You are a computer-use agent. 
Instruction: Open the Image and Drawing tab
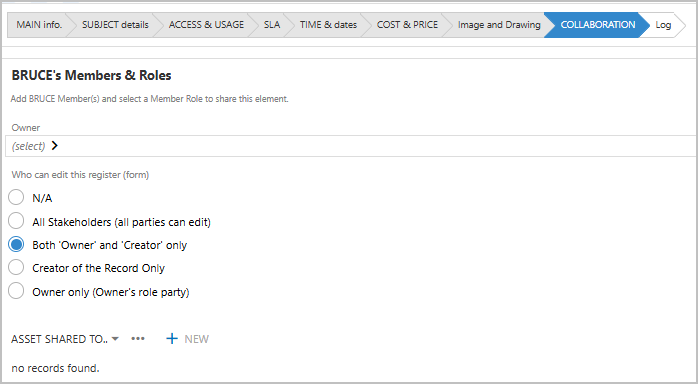coord(499,25)
